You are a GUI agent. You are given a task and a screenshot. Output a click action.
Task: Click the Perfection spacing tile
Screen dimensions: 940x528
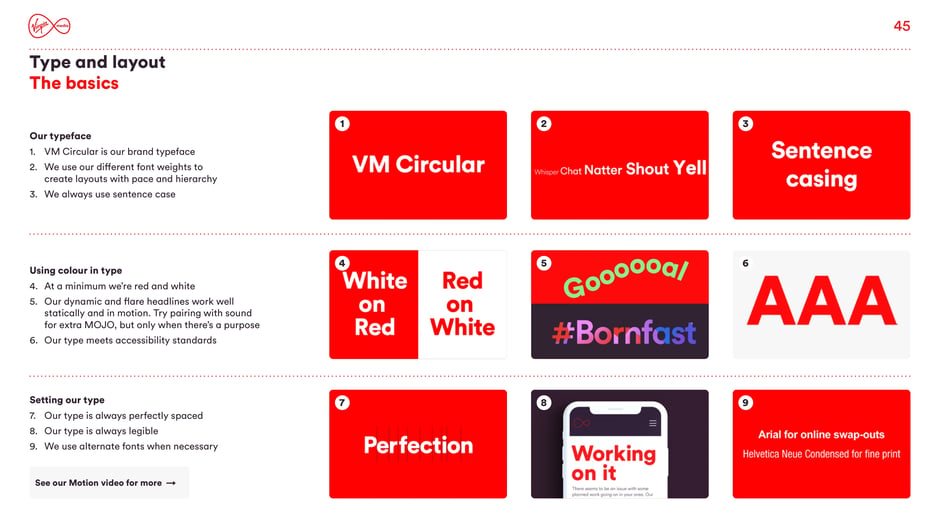pos(418,444)
